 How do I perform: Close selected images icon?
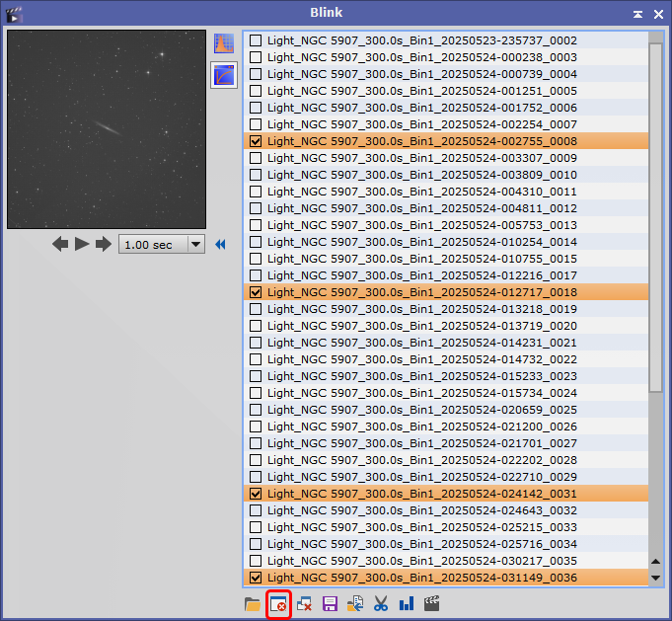pos(278,604)
